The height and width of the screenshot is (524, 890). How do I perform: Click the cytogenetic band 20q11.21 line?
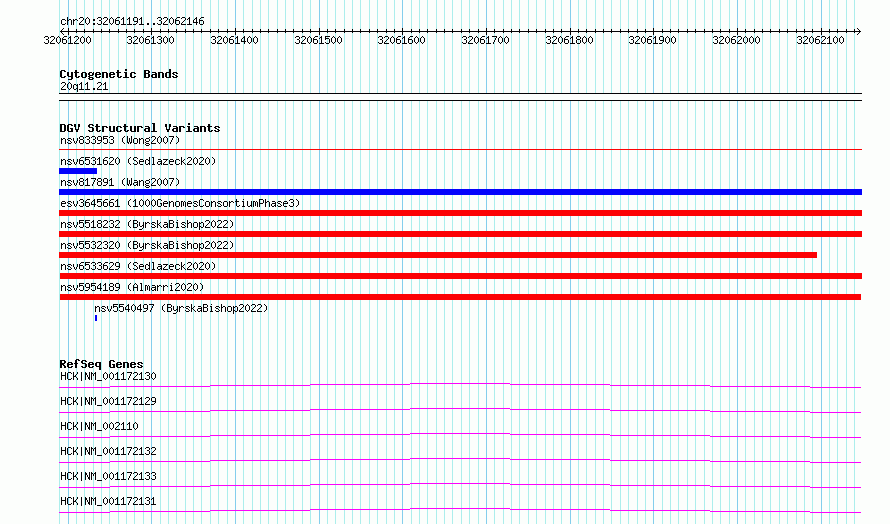point(460,97)
